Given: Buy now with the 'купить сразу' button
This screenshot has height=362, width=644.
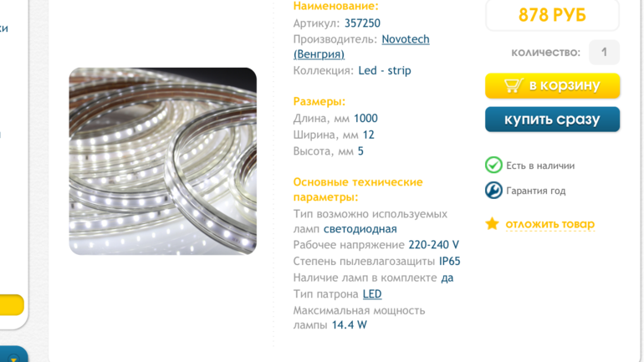Looking at the screenshot, I should (552, 120).
